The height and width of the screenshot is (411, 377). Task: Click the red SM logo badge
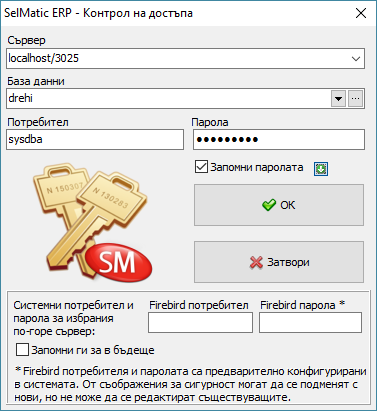(x=119, y=262)
